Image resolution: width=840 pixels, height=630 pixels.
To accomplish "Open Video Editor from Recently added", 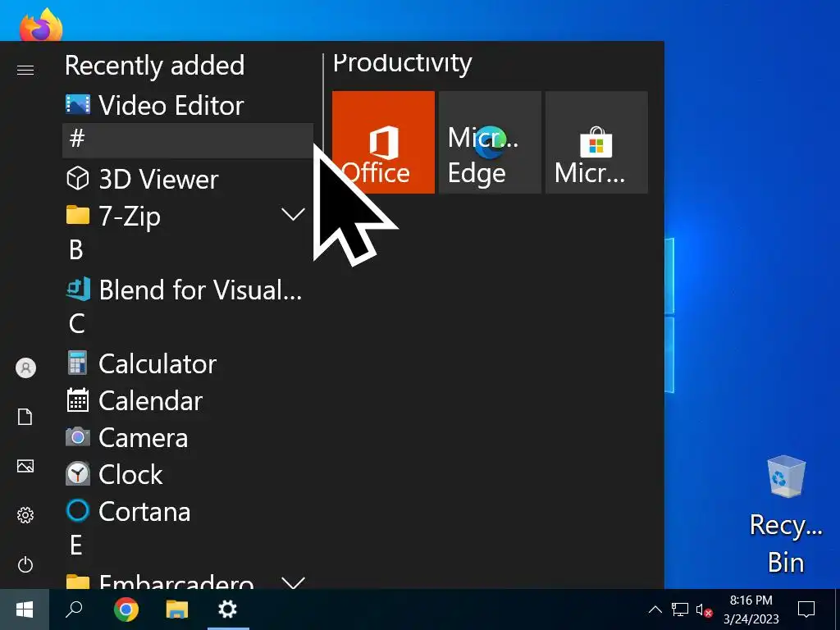I will (x=188, y=105).
